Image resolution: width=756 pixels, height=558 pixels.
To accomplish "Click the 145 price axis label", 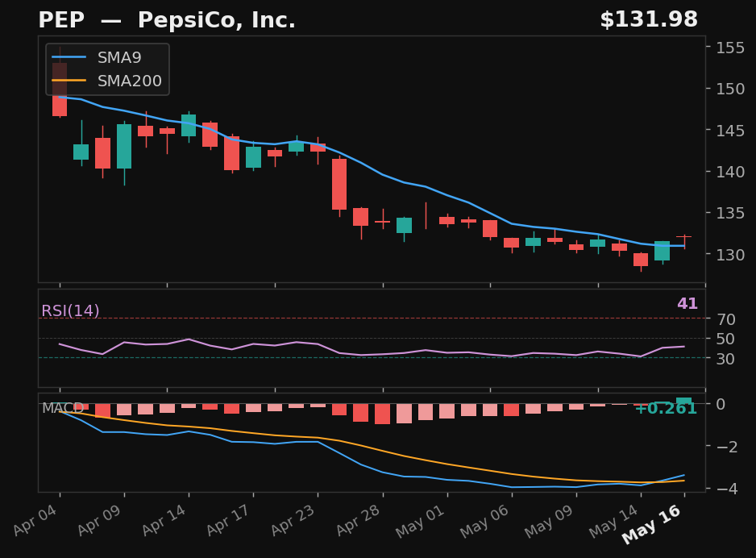I will tap(730, 130).
